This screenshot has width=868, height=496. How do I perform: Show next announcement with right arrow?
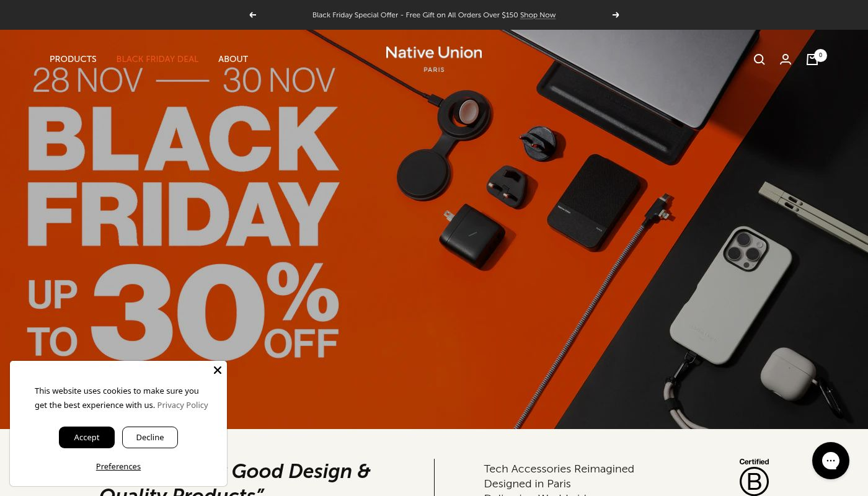tap(616, 15)
